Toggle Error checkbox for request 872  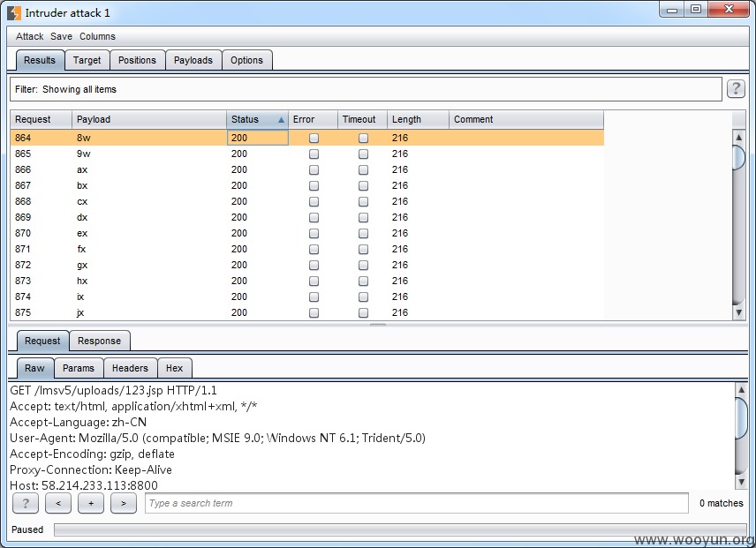(314, 266)
